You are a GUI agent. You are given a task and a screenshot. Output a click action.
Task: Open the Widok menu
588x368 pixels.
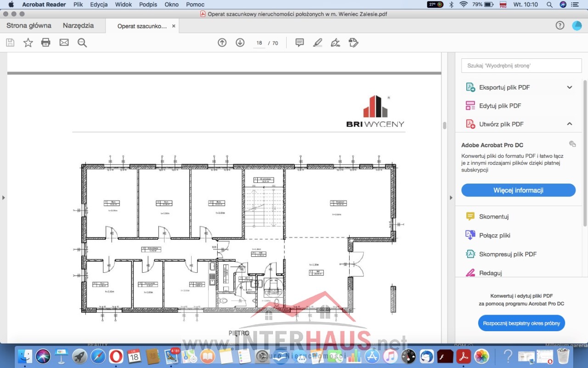[x=124, y=5]
